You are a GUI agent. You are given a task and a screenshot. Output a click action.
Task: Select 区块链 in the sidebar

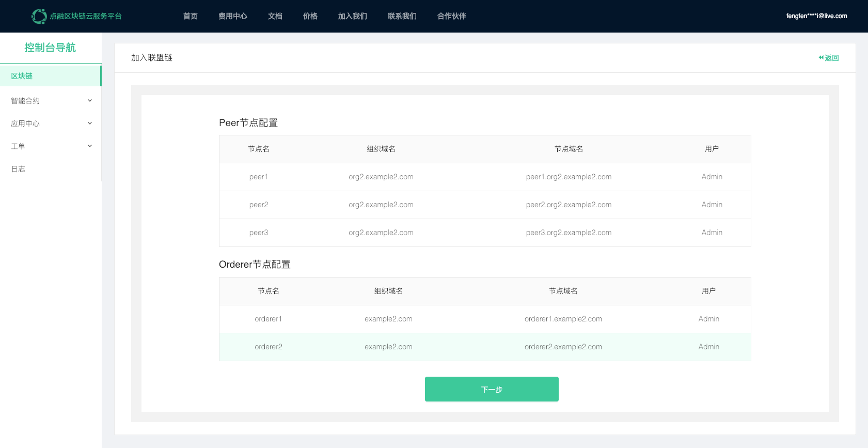tap(51, 76)
